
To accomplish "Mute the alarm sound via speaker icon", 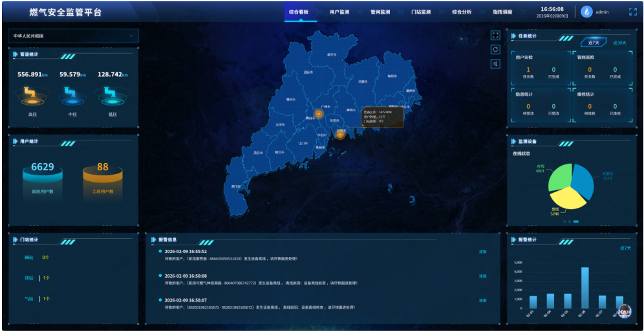I will pos(495,63).
